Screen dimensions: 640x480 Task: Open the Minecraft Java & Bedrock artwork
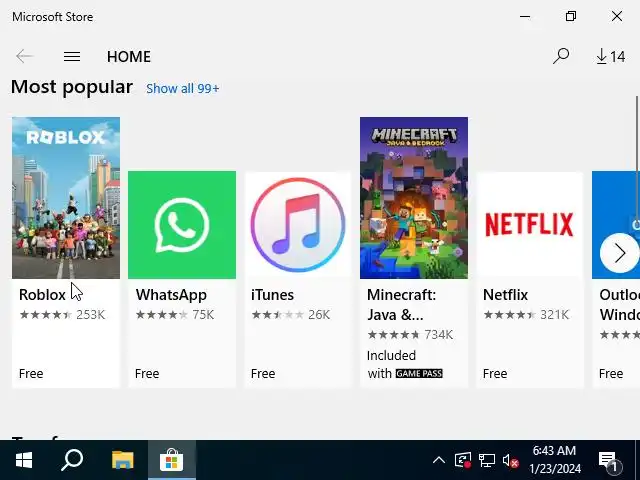414,198
